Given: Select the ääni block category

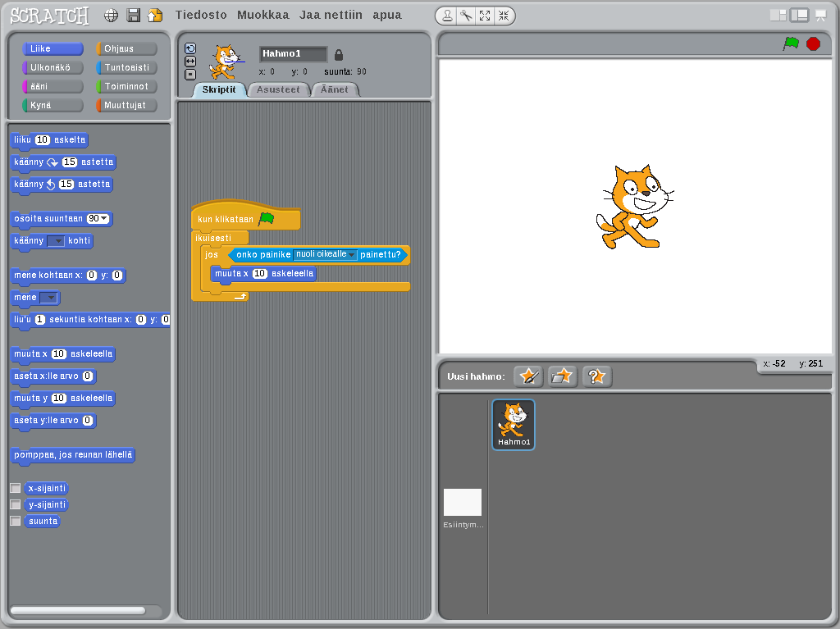Looking at the screenshot, I should [52, 86].
